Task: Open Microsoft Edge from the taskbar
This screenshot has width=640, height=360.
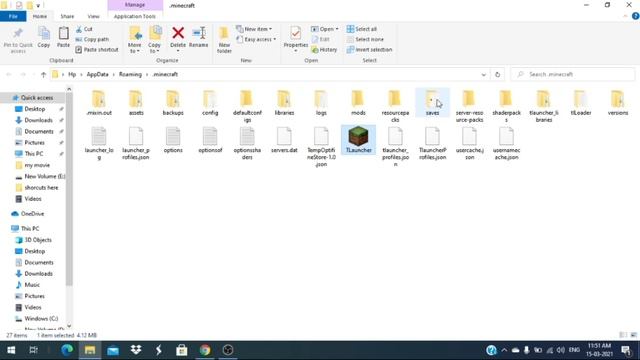Action: tap(67, 350)
